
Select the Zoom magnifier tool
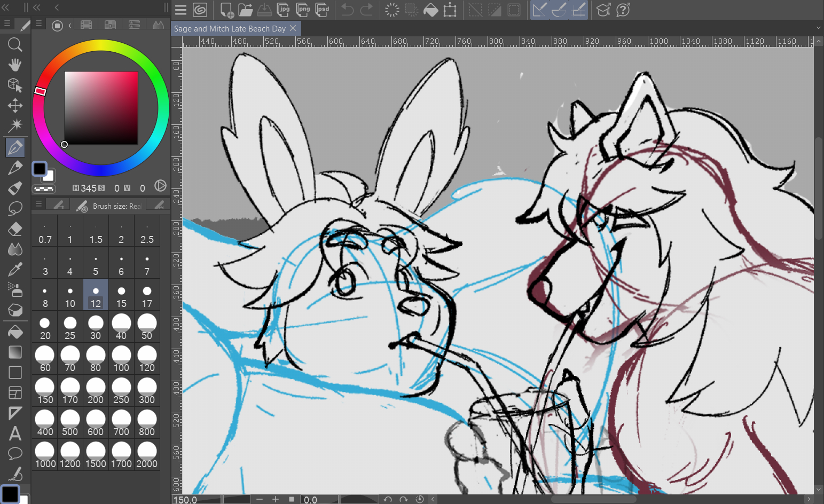click(x=15, y=44)
